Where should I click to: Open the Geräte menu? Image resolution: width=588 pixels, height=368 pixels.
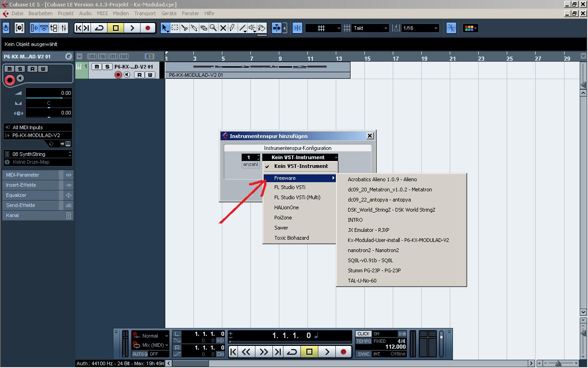[169, 13]
